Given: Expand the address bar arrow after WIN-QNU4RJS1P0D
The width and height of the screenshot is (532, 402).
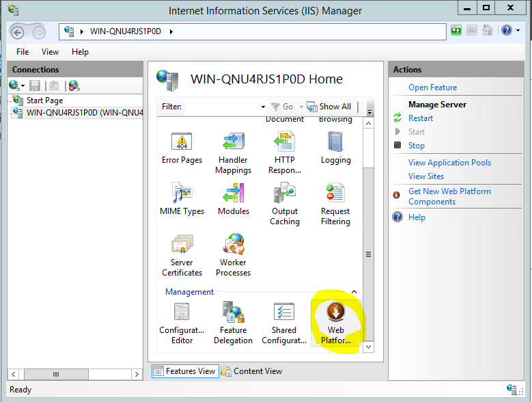Looking at the screenshot, I should pyautogui.click(x=171, y=31).
